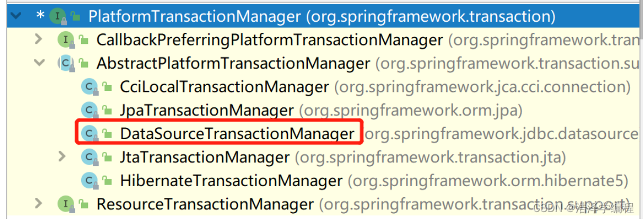Expand the ResourceTransactionManager node
Screen dimensions: 644x220
38,204
